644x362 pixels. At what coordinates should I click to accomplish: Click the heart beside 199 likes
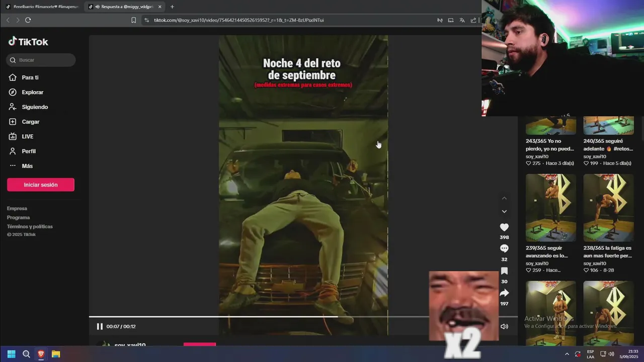[x=586, y=163]
